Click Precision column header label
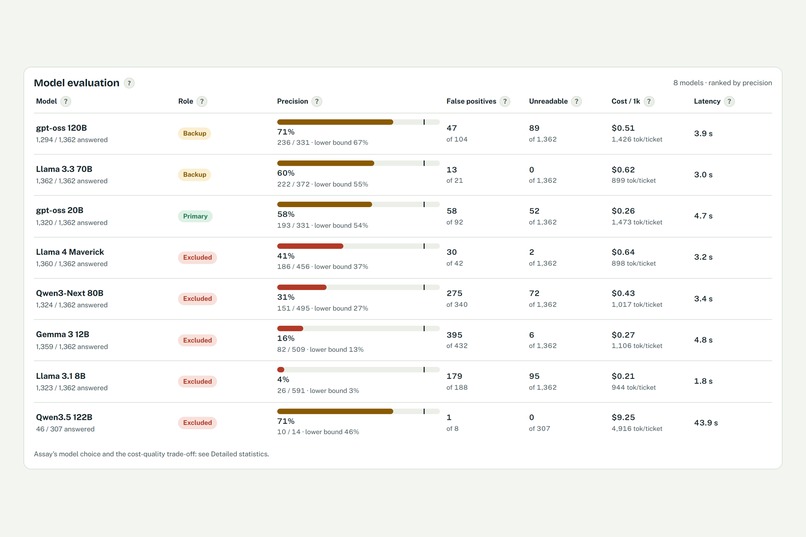 pyautogui.click(x=292, y=101)
